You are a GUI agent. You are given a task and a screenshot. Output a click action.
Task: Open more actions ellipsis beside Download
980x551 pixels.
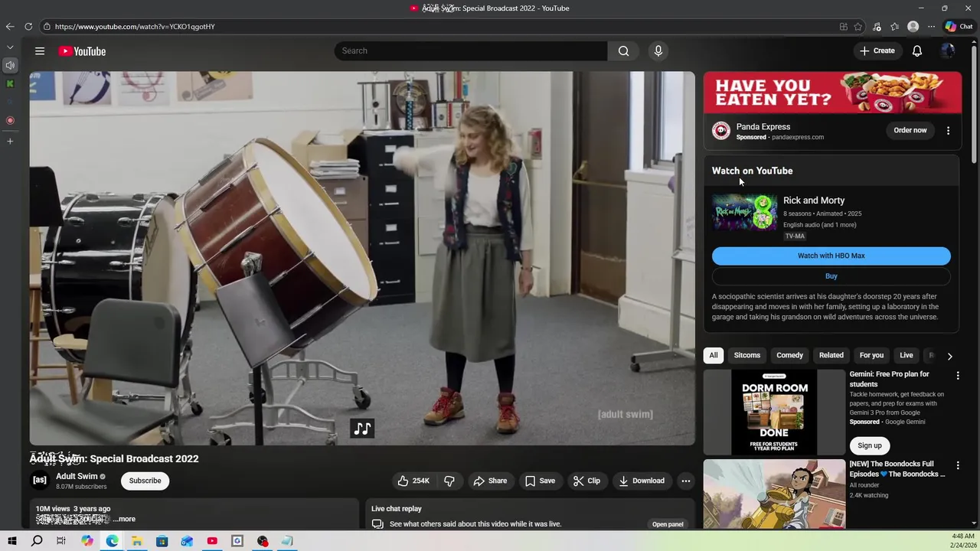686,481
